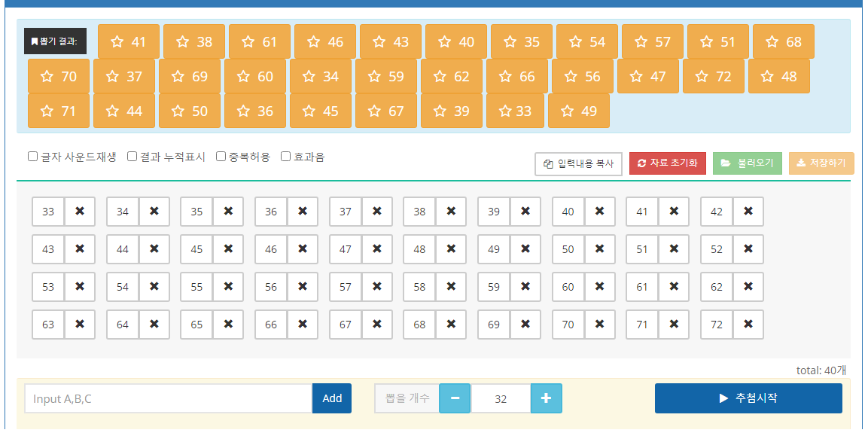The width and height of the screenshot is (868, 442).
Task: Click the 입력내용 복사 button
Action: point(578,164)
